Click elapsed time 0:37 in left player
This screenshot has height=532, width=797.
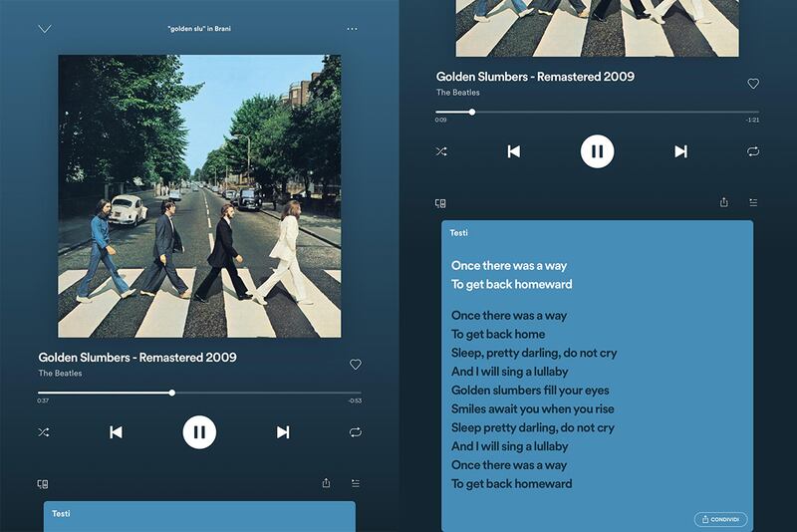click(43, 400)
